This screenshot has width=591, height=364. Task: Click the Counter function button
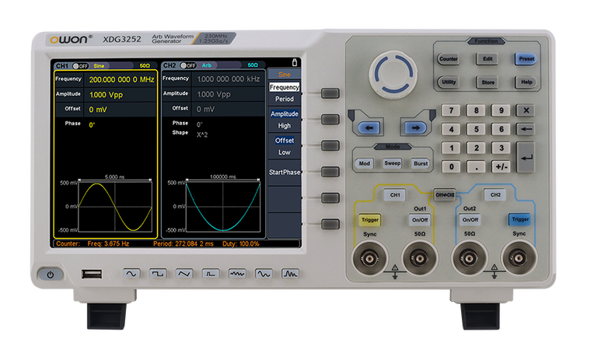tap(449, 59)
